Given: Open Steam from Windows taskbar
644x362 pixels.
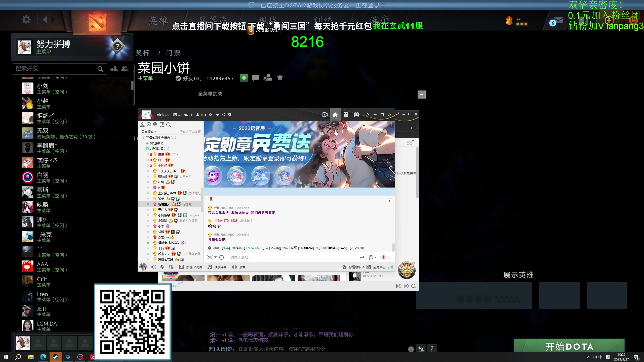Looking at the screenshot, I should tap(55, 357).
